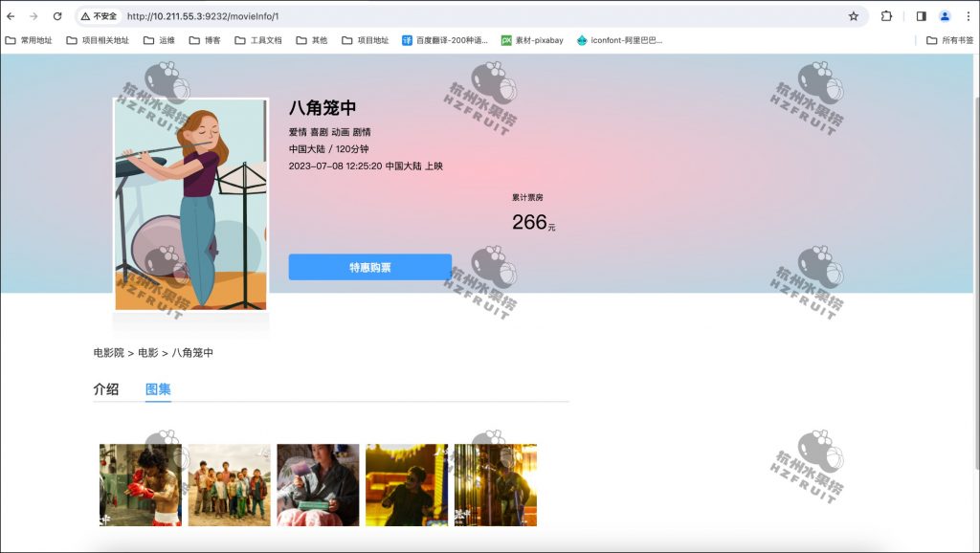
Task: Open the browser extensions puzzle icon
Action: [885, 16]
